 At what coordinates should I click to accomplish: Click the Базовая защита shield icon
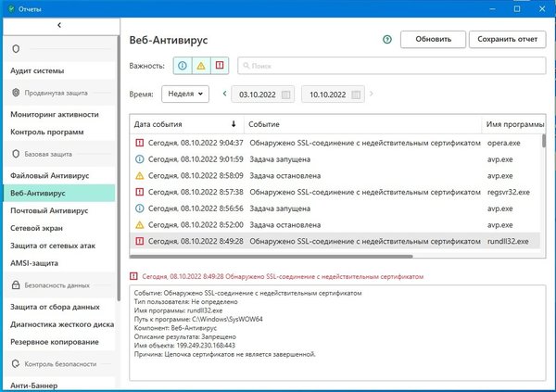[16, 154]
